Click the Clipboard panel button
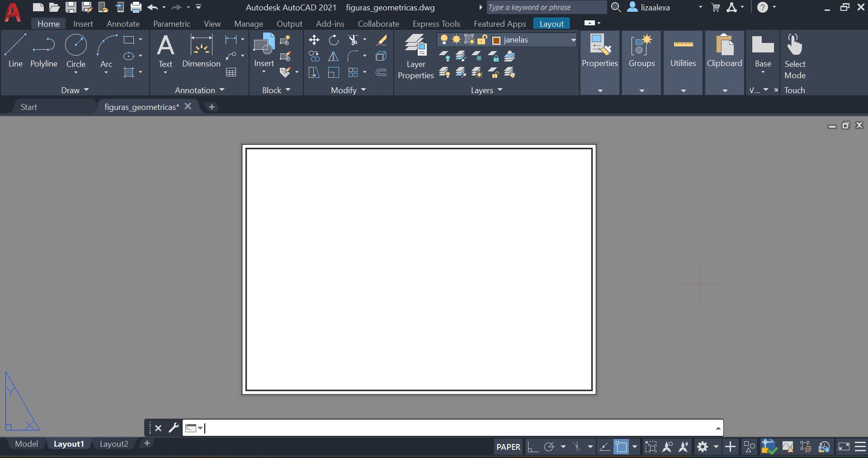The image size is (868, 458). [x=724, y=62]
